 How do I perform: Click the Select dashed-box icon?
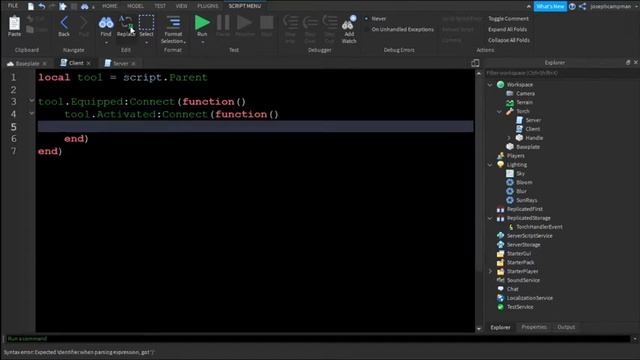tap(146, 22)
